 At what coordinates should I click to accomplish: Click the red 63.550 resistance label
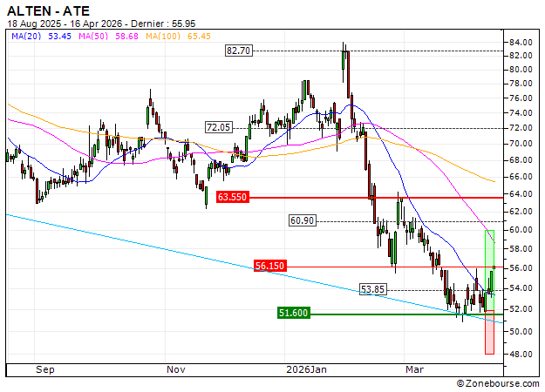coord(233,198)
